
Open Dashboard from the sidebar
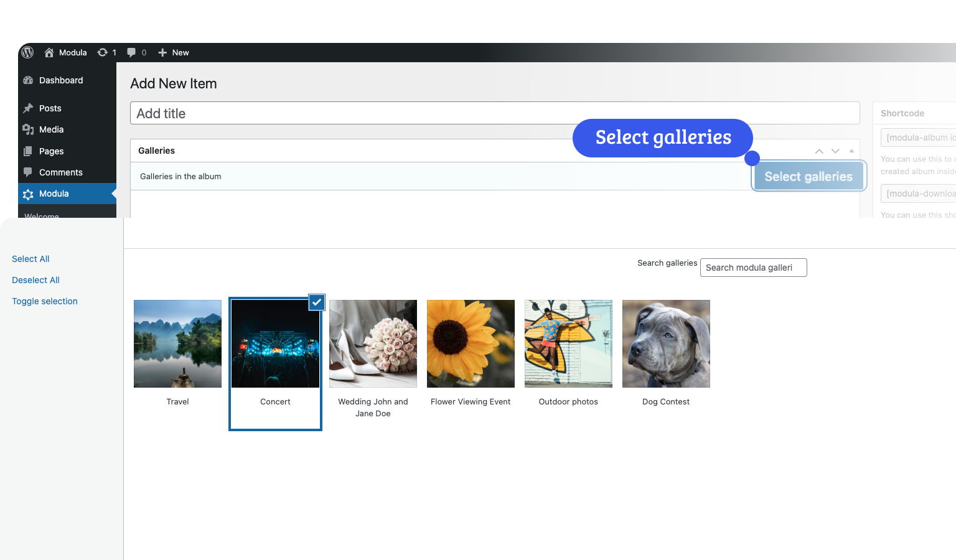tap(60, 80)
